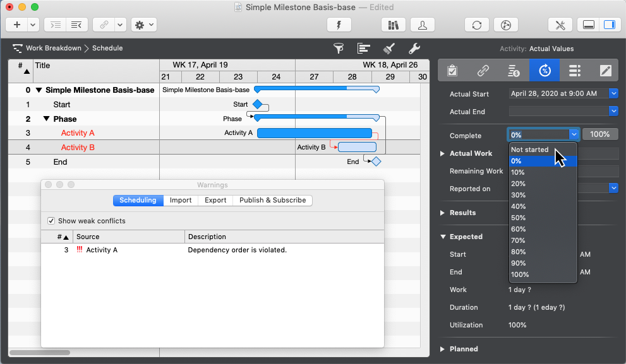Toggle the bottom panel view button
The image size is (626, 364).
tap(588, 25)
